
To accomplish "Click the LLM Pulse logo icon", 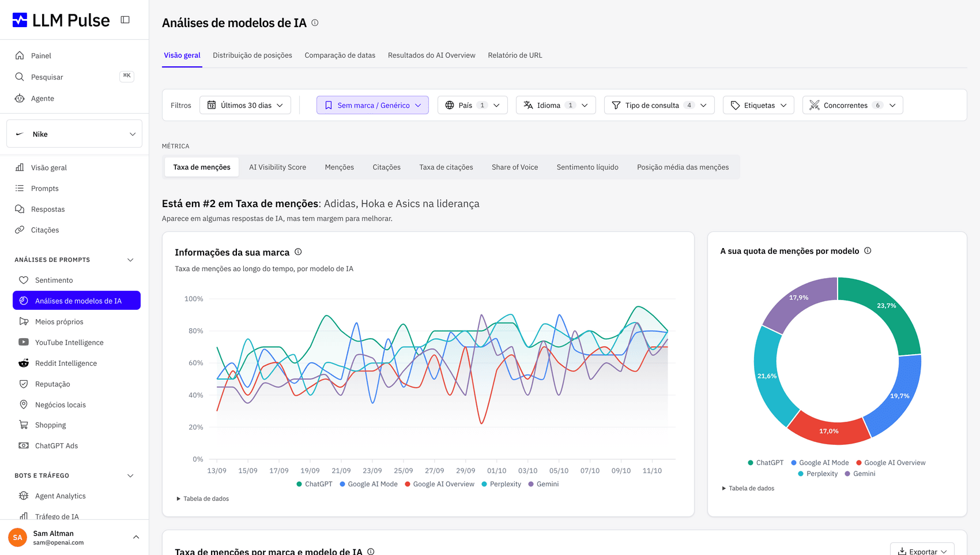I will (x=20, y=20).
